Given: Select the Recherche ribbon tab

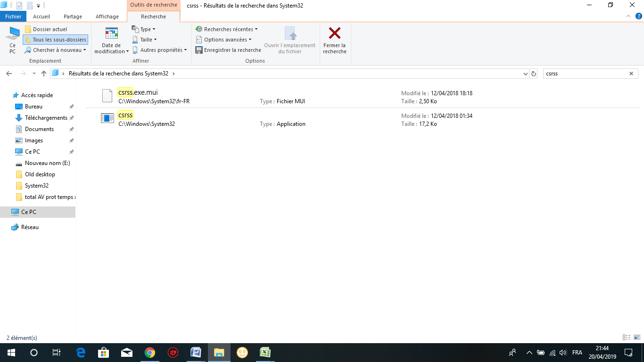Looking at the screenshot, I should [153, 16].
